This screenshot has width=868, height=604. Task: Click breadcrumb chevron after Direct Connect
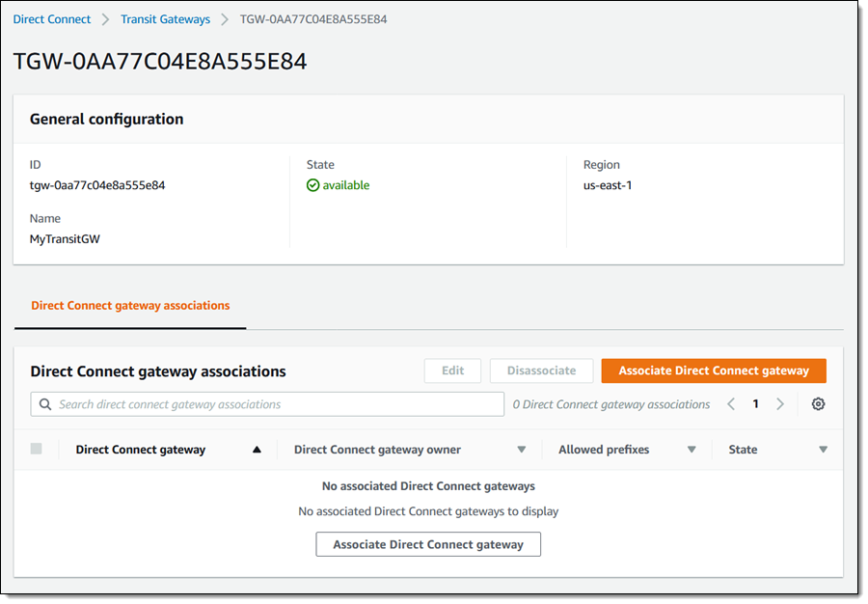[106, 19]
